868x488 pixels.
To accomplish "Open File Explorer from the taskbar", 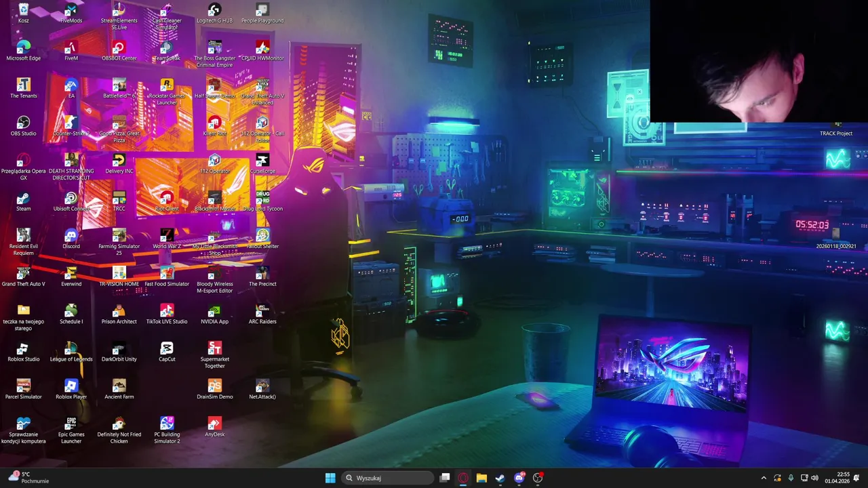I will 481,478.
